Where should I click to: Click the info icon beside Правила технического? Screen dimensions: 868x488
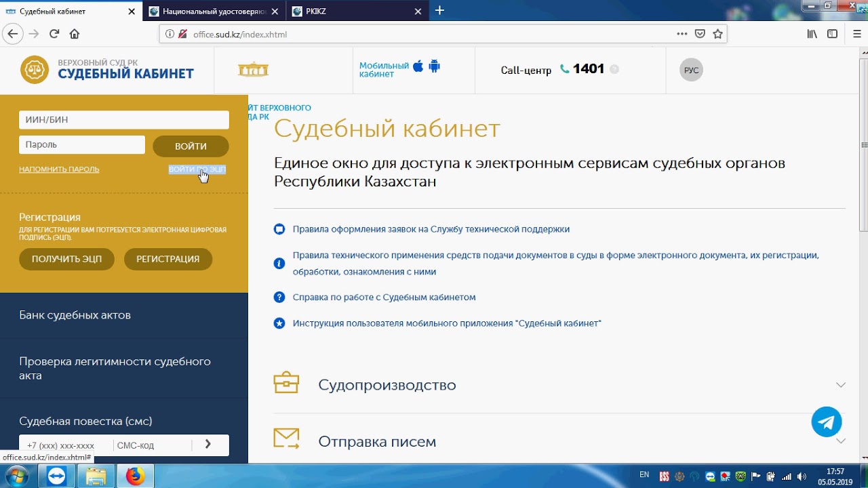click(279, 264)
